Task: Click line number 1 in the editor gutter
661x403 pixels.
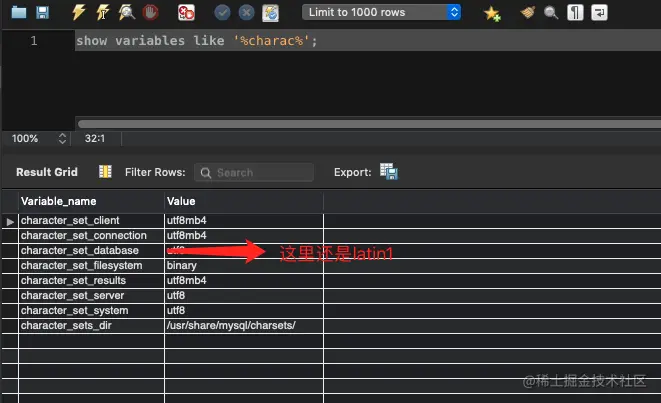Action: pyautogui.click(x=34, y=40)
